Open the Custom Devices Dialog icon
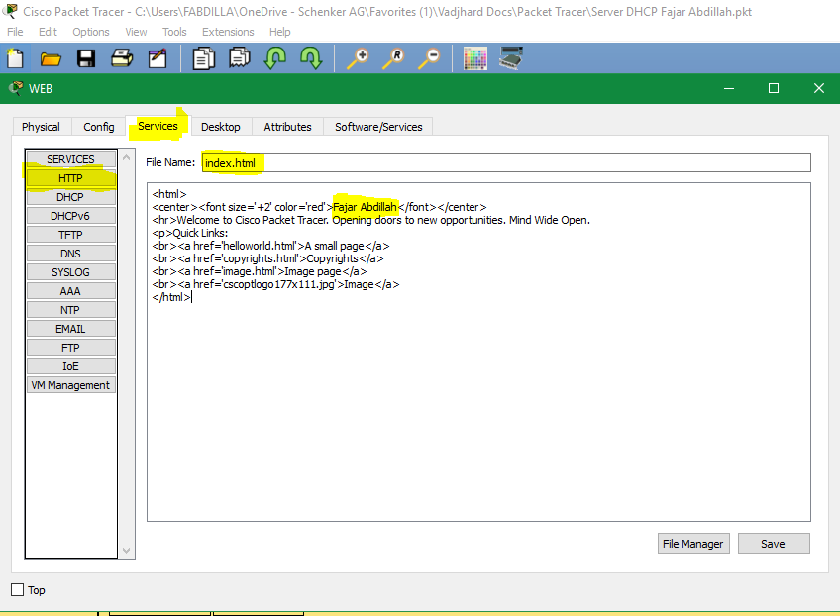This screenshot has height=616, width=840. [x=511, y=58]
